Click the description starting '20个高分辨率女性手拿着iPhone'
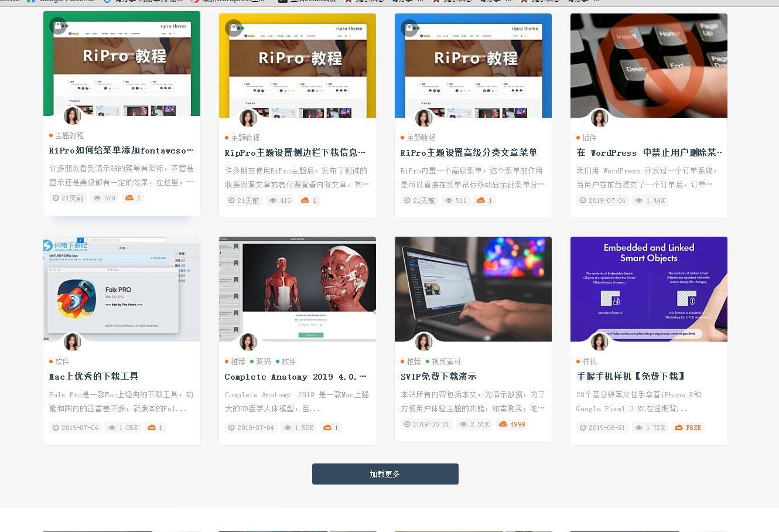The height and width of the screenshot is (532, 779). [x=639, y=402]
